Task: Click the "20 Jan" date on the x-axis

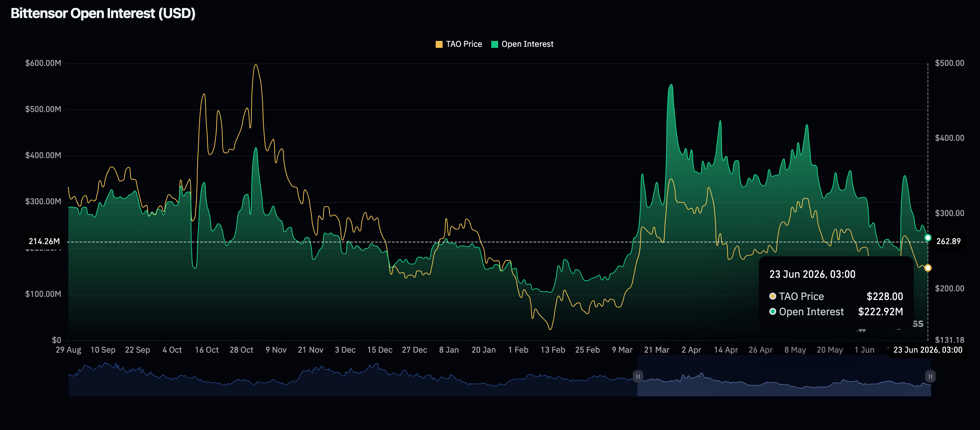Action: coord(484,350)
